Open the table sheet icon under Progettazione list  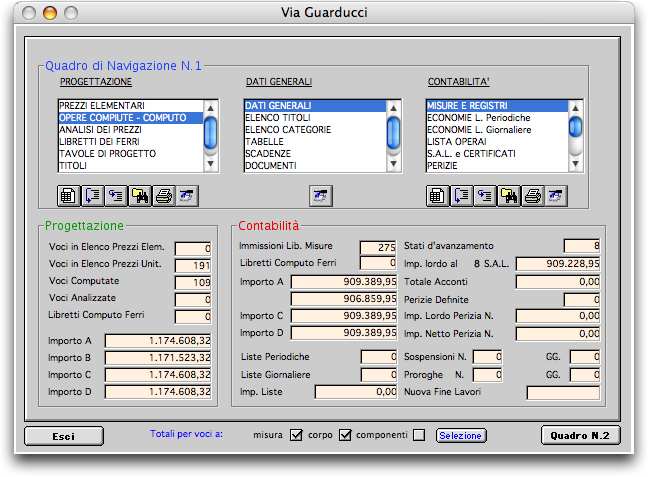pyautogui.click(x=68, y=196)
